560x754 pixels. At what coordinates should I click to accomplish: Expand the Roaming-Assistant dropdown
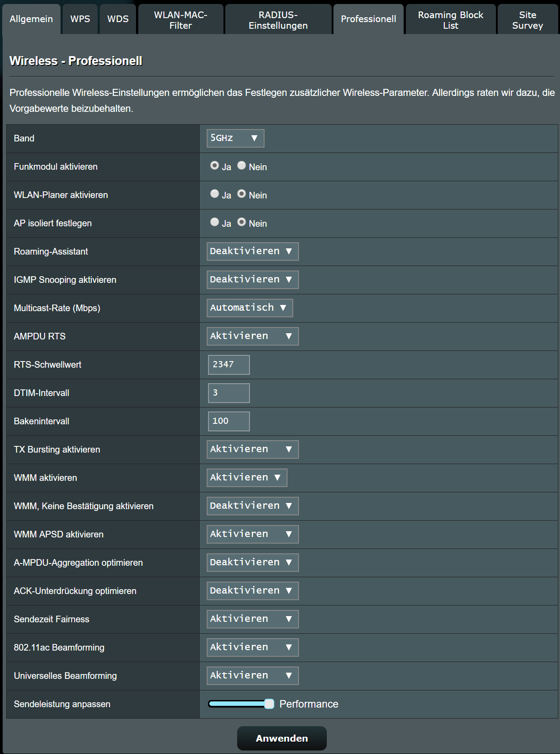[252, 251]
